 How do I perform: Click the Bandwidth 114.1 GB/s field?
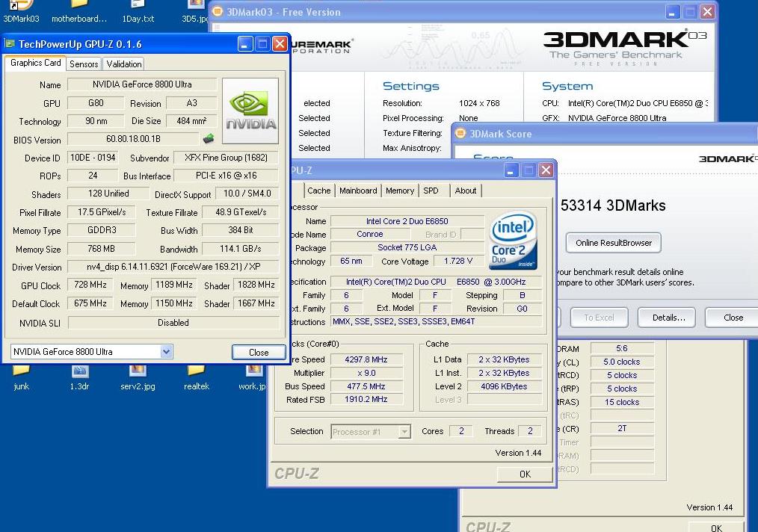pos(240,248)
